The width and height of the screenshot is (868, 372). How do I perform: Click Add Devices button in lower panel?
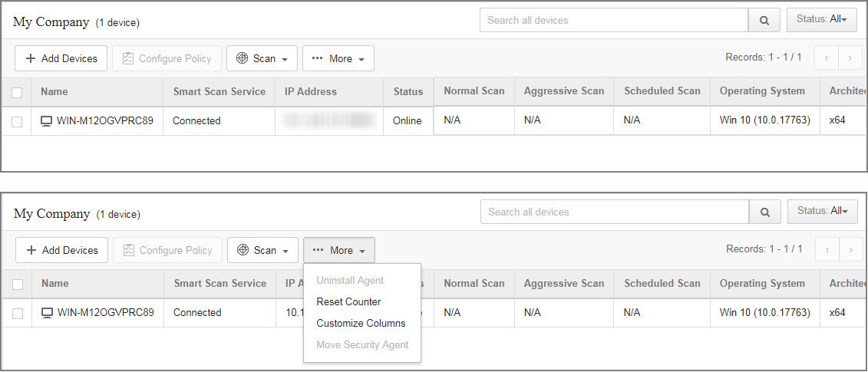tap(62, 250)
